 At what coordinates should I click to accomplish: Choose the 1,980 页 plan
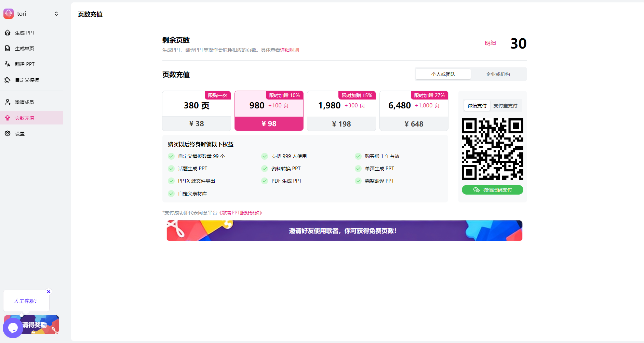[341, 110]
